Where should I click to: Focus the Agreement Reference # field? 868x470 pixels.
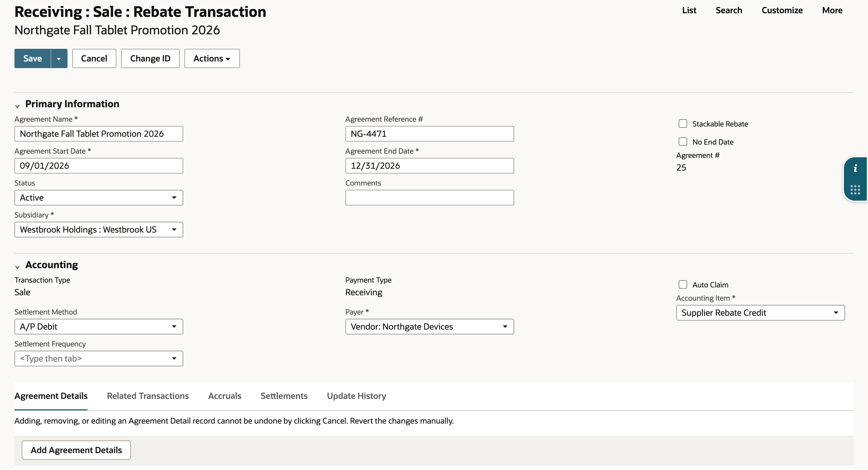pos(429,134)
